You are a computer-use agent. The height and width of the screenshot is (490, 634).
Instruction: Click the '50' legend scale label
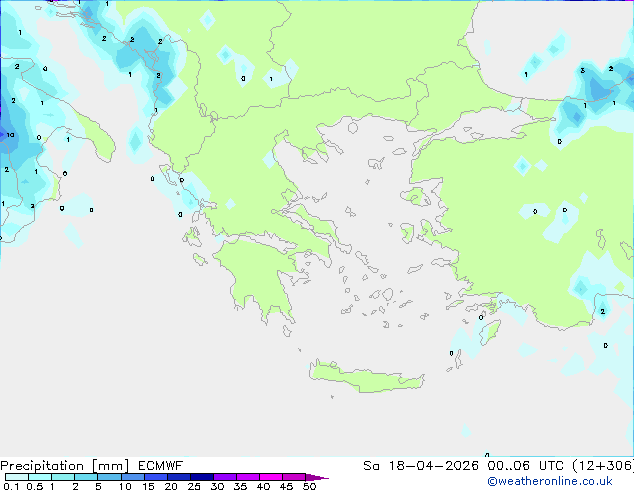tap(309, 486)
